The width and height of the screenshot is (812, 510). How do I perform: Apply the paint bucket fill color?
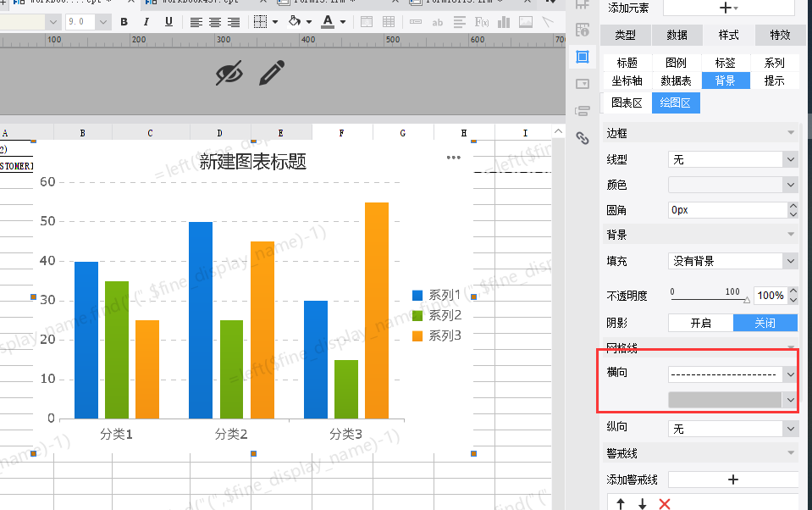294,21
